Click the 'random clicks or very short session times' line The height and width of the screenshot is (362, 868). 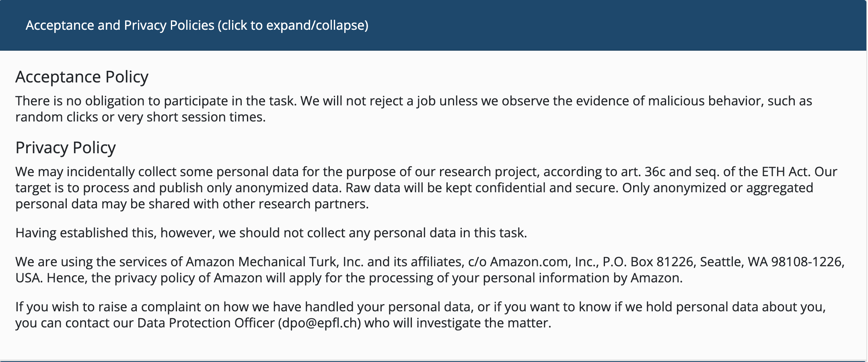coord(140,117)
